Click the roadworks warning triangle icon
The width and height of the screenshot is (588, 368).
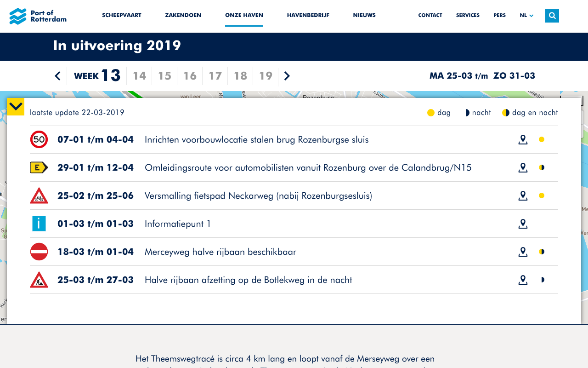click(x=39, y=280)
